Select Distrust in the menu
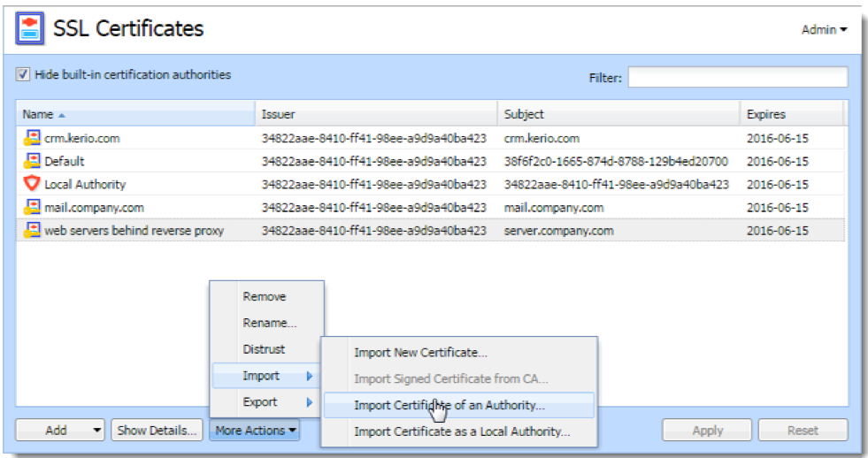 tap(264, 349)
